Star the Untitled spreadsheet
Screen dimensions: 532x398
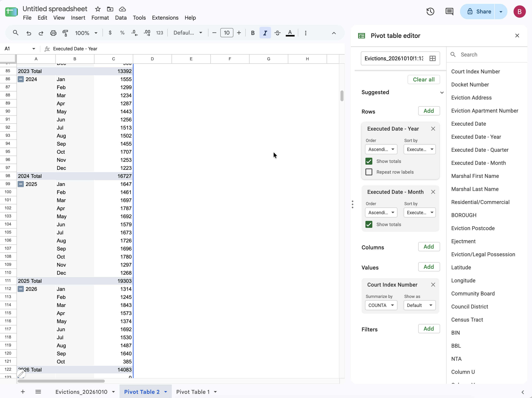click(98, 9)
